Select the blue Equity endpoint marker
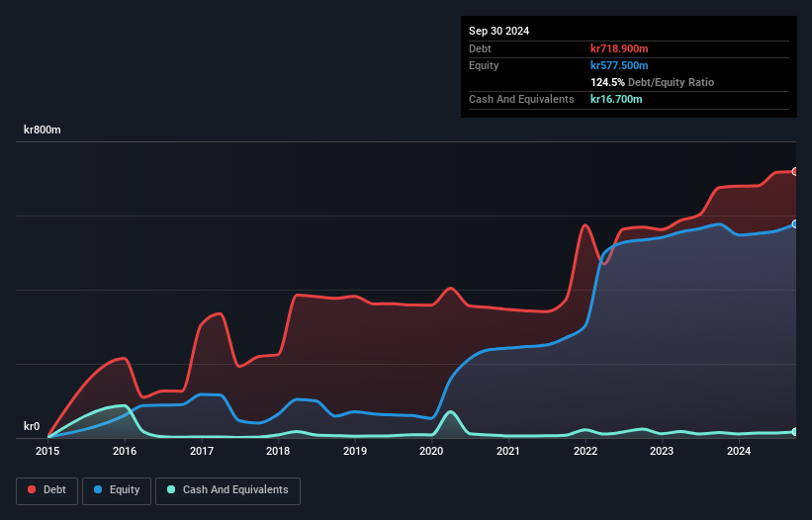Viewport: 812px width, 520px height. [x=795, y=224]
